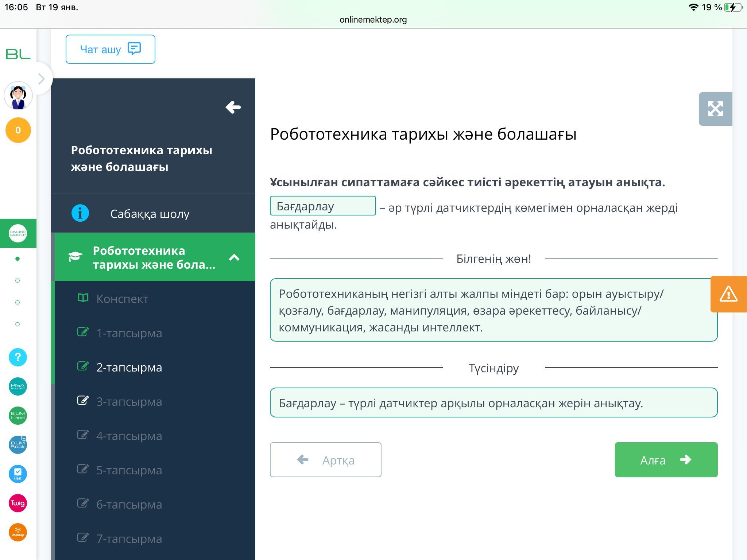Viewport: 747px width, 560px height.
Task: Open the question mark help icon
Action: [18, 357]
